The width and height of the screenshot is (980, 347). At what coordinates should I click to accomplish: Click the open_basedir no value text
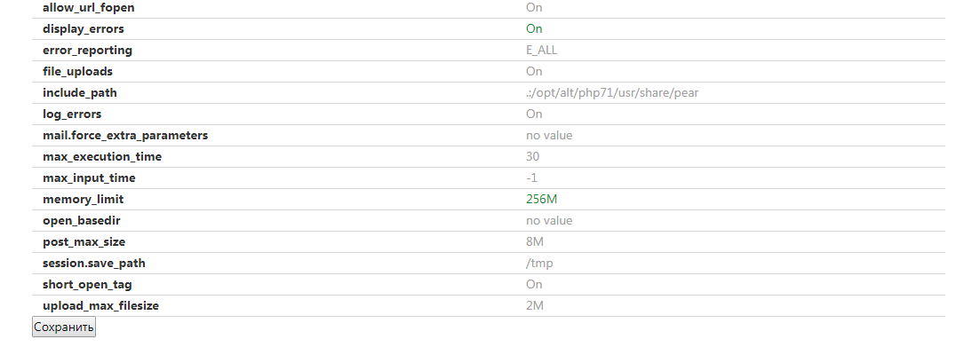point(549,220)
